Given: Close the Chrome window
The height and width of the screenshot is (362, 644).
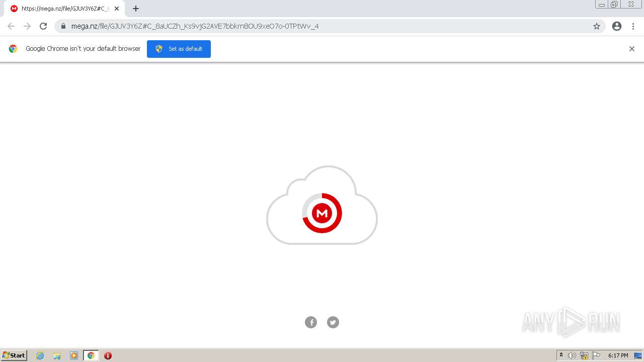Looking at the screenshot, I should click(x=631, y=5).
